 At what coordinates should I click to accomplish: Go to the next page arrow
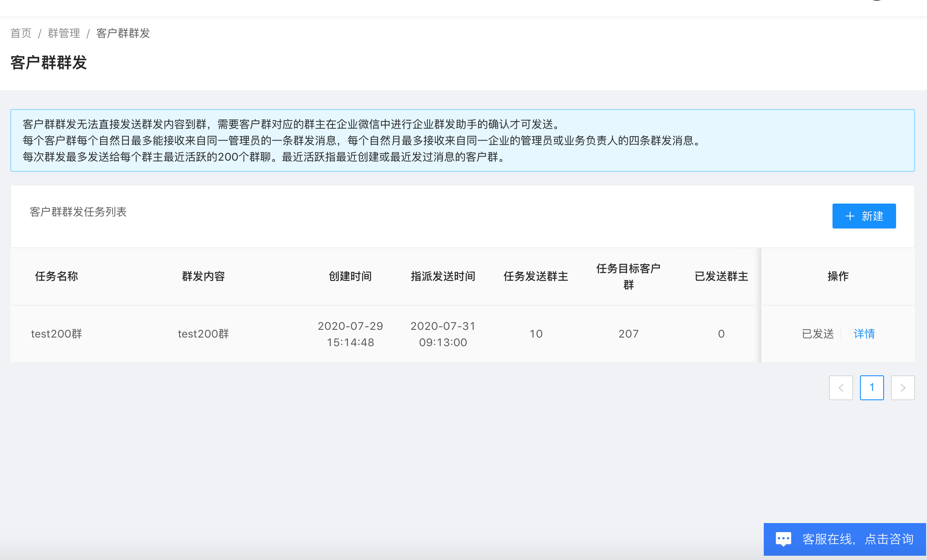pyautogui.click(x=903, y=388)
